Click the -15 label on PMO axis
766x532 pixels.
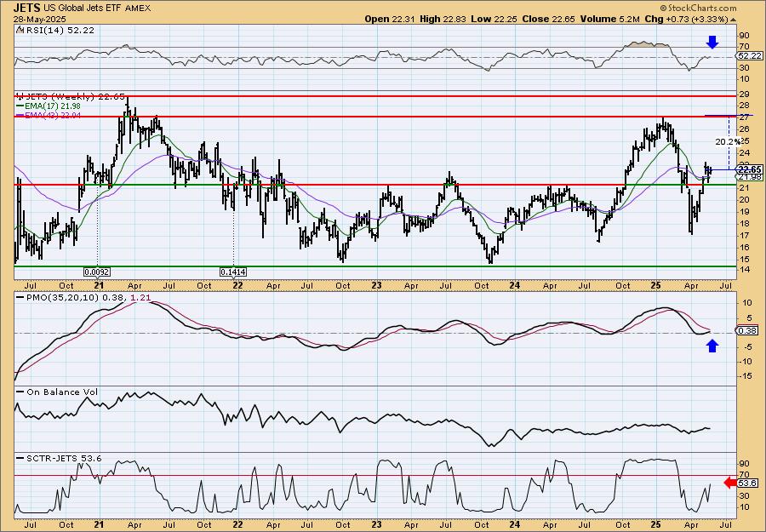(744, 376)
